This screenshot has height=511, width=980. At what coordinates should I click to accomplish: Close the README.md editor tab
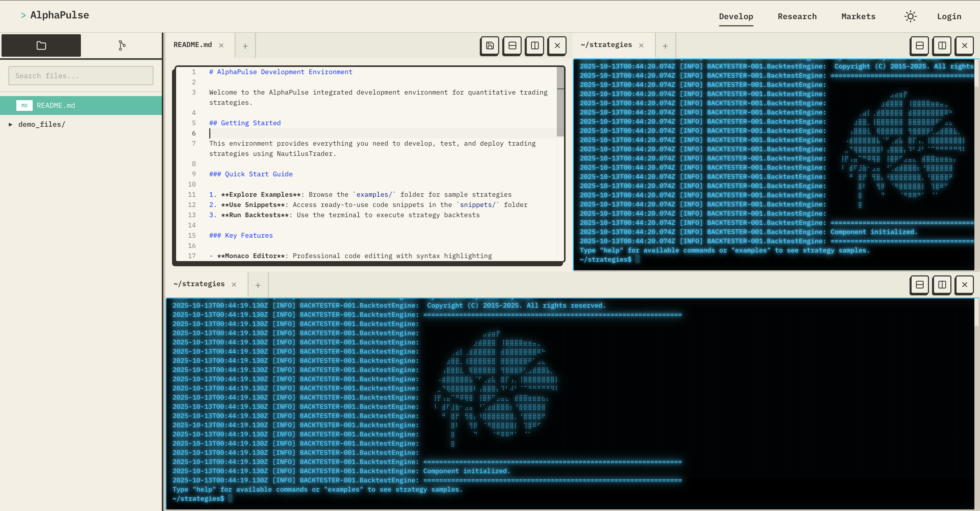(221, 45)
